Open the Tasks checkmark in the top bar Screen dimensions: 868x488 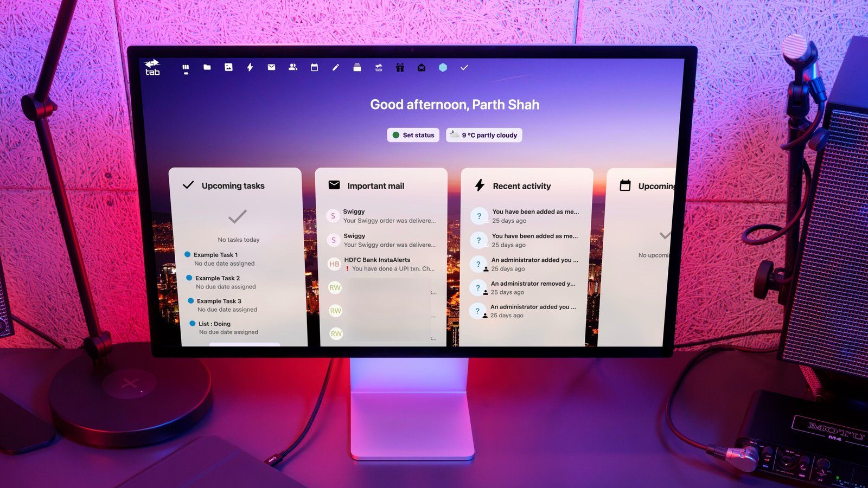click(464, 67)
